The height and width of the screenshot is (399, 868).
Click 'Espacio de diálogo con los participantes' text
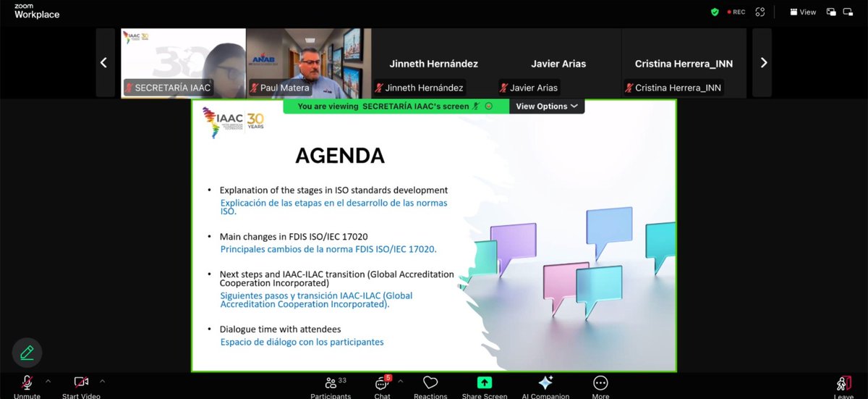click(302, 342)
